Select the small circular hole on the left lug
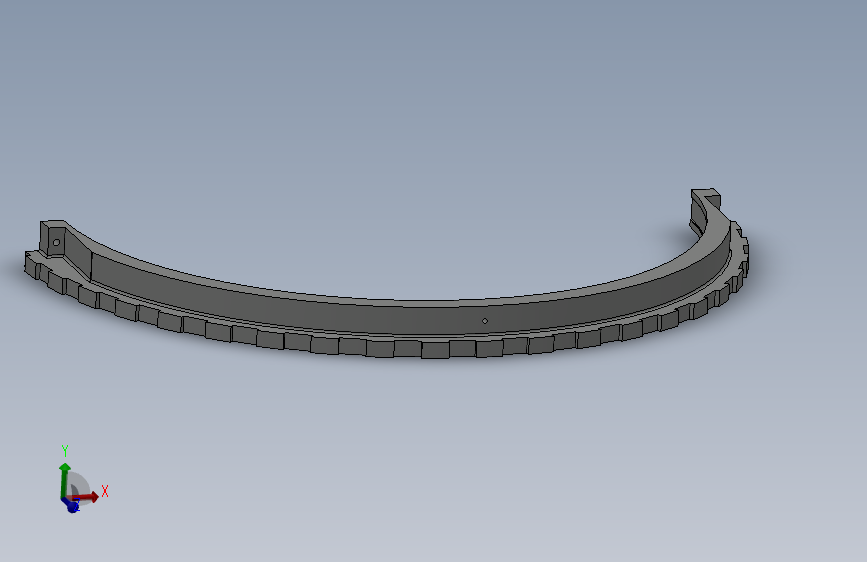The width and height of the screenshot is (867, 562). point(56,242)
